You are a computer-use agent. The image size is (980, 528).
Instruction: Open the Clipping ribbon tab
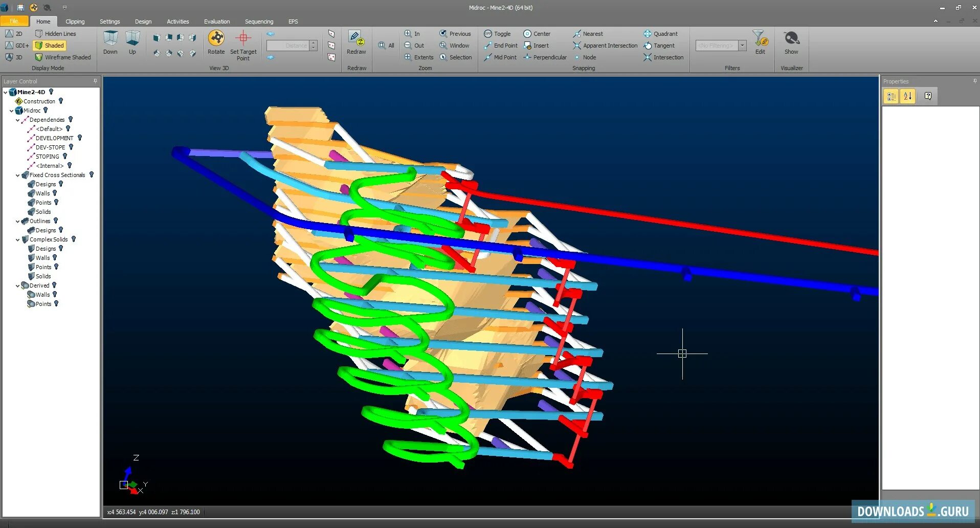(75, 21)
